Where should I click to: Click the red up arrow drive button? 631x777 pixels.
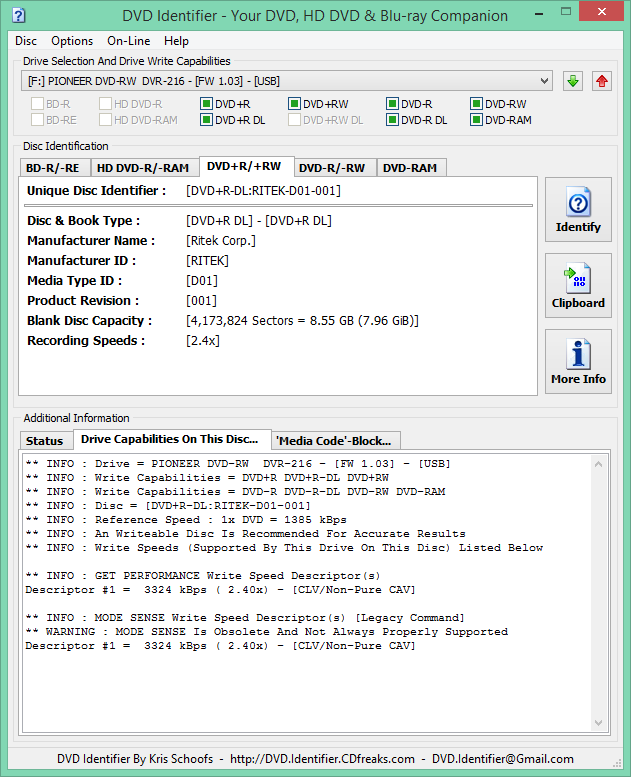[x=602, y=81]
